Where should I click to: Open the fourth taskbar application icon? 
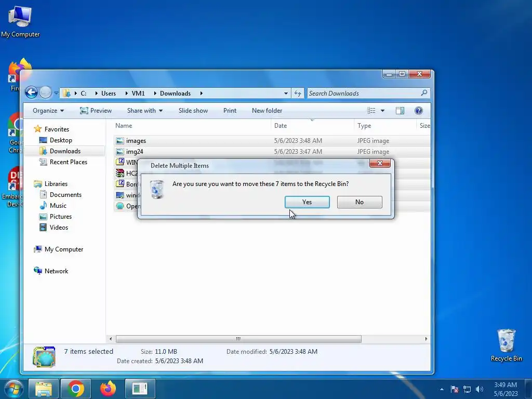(x=140, y=389)
